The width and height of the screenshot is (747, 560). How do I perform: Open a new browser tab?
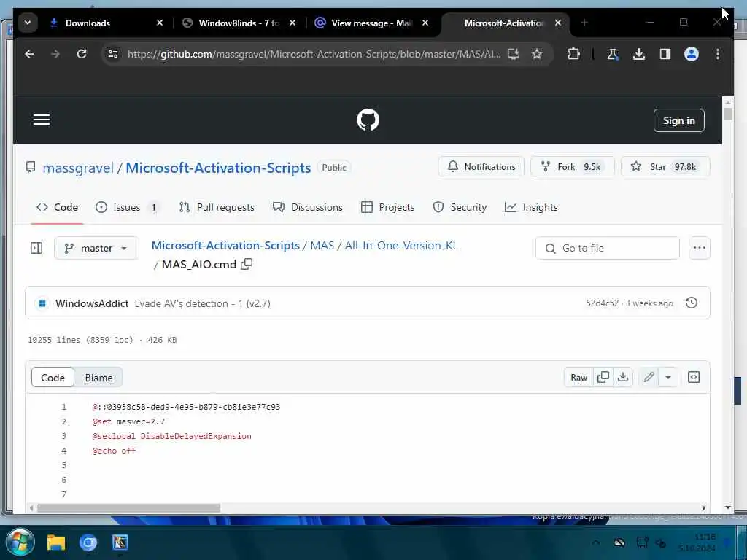coord(584,23)
